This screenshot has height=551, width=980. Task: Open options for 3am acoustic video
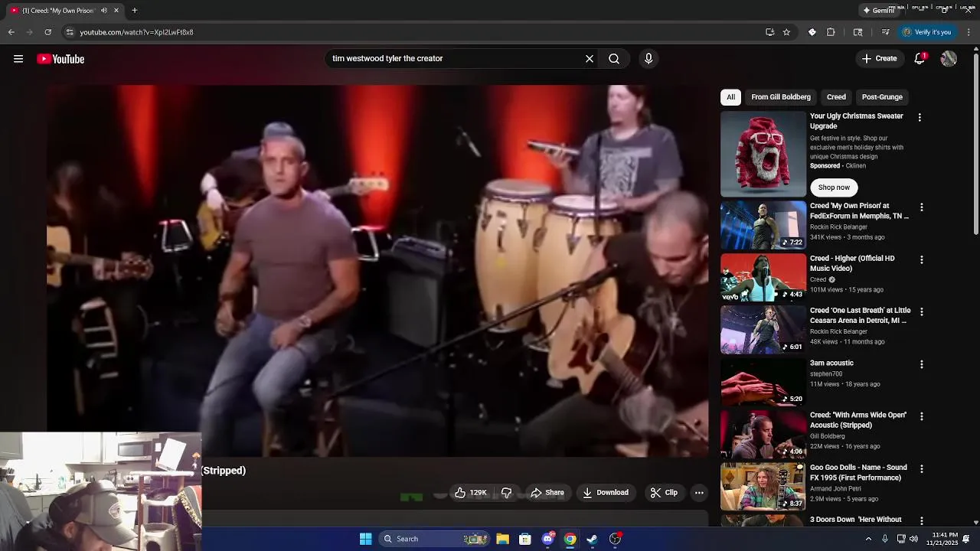922,364
